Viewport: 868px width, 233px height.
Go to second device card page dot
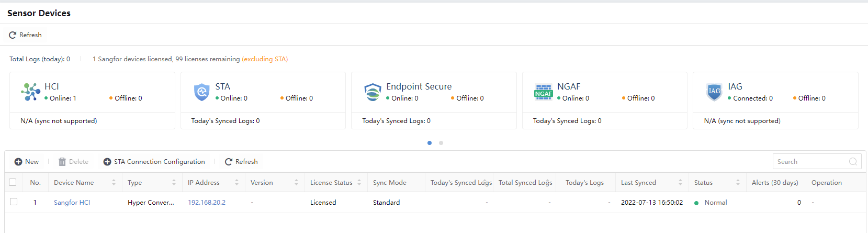click(x=441, y=143)
